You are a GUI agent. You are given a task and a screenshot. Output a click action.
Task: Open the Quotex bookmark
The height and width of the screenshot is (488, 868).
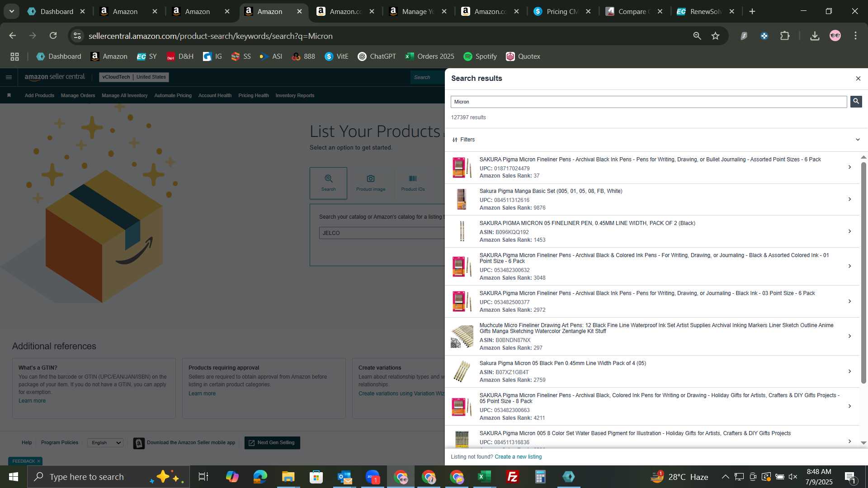pyautogui.click(x=523, y=56)
